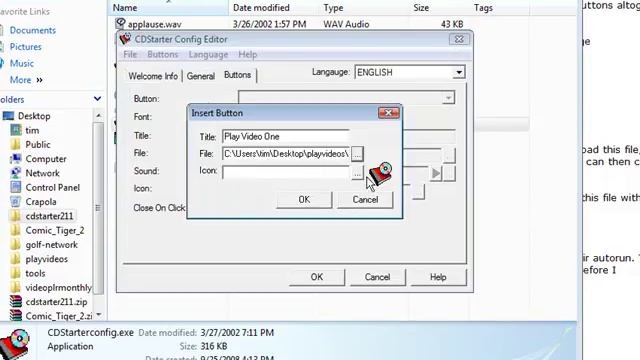Browse for icon in Insert Button dialog
Viewport: 640px width, 360px height.
click(x=357, y=173)
